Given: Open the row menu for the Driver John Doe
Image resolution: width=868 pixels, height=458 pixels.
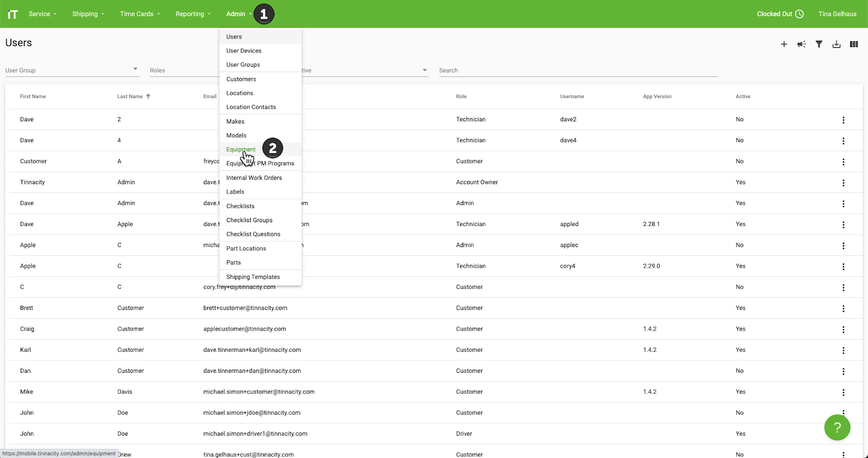Looking at the screenshot, I should pyautogui.click(x=844, y=434).
